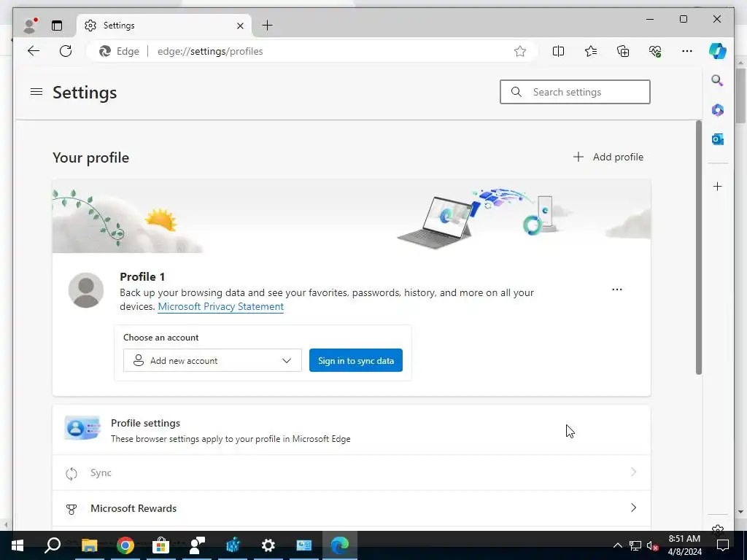This screenshot has height=560, width=747.
Task: Select the Settings tab
Action: (164, 26)
